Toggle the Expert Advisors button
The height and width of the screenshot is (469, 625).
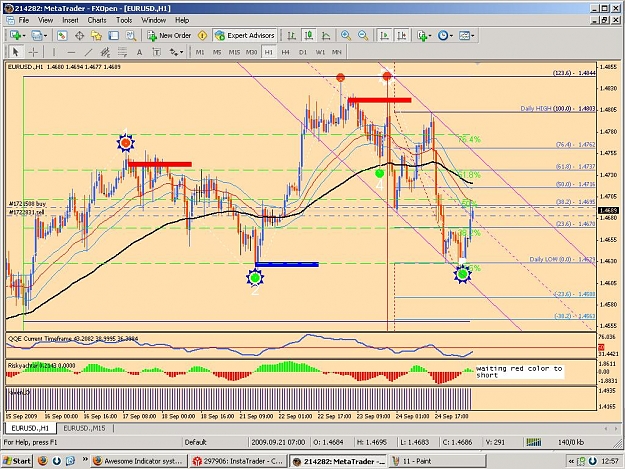(245, 35)
